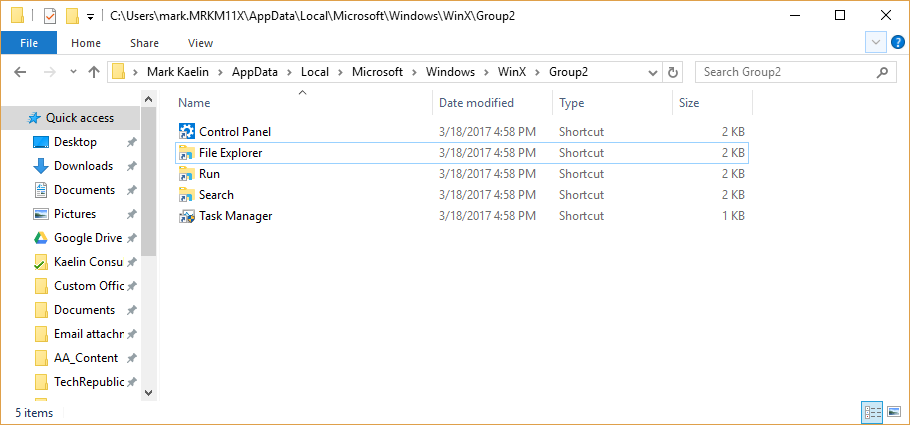Click the Run shortcut icon
This screenshot has height=425, width=910.
(x=187, y=174)
